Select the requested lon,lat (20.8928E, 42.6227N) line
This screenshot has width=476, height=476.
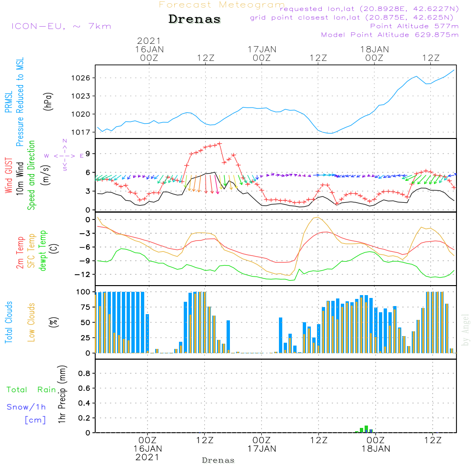pos(369,9)
